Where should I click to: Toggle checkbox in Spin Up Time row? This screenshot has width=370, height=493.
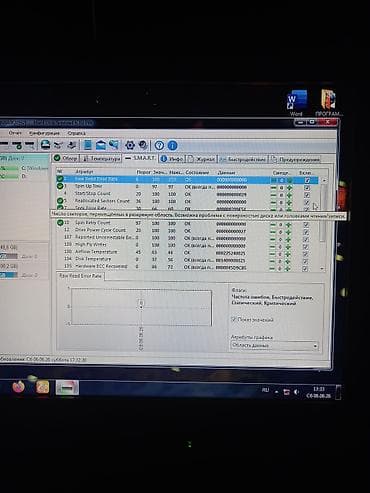[x=307, y=188]
